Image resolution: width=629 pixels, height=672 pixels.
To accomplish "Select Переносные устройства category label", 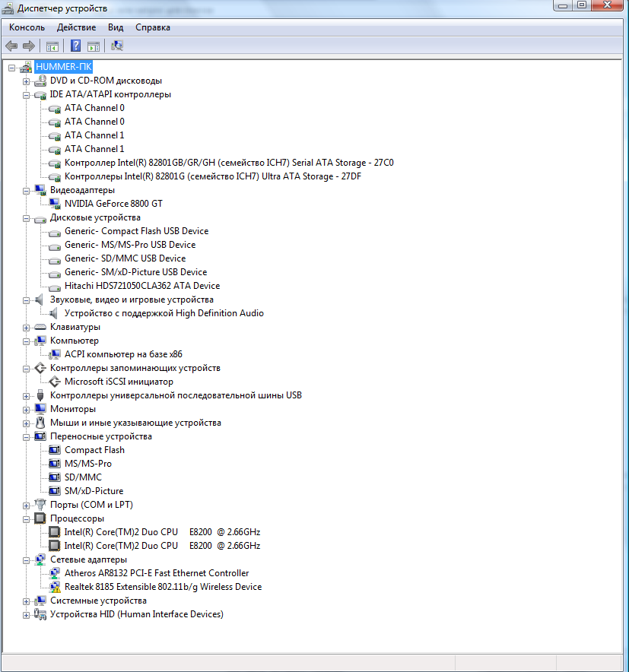I will coord(100,436).
